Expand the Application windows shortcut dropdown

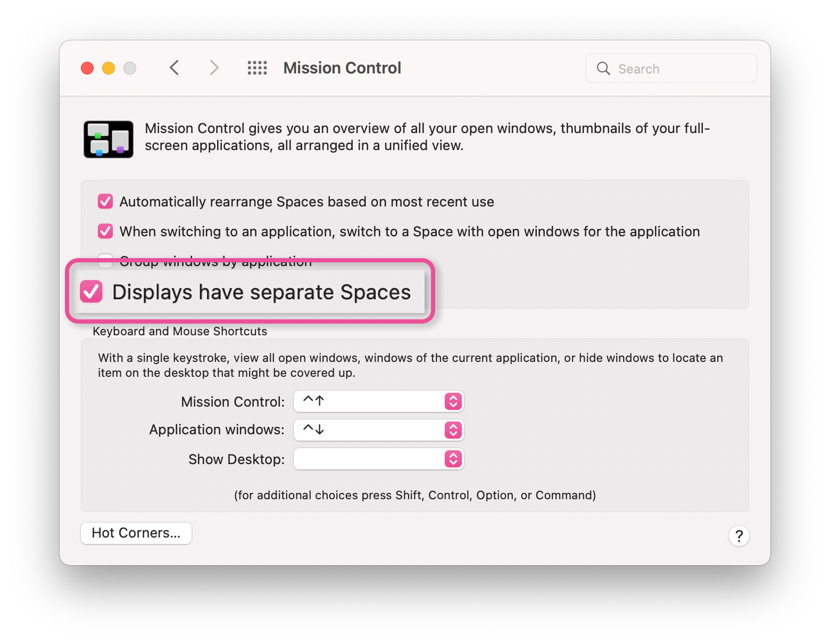click(x=378, y=430)
